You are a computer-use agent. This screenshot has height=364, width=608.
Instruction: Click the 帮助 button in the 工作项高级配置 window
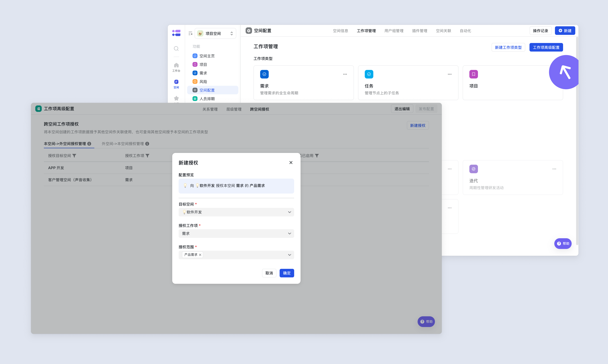click(426, 322)
